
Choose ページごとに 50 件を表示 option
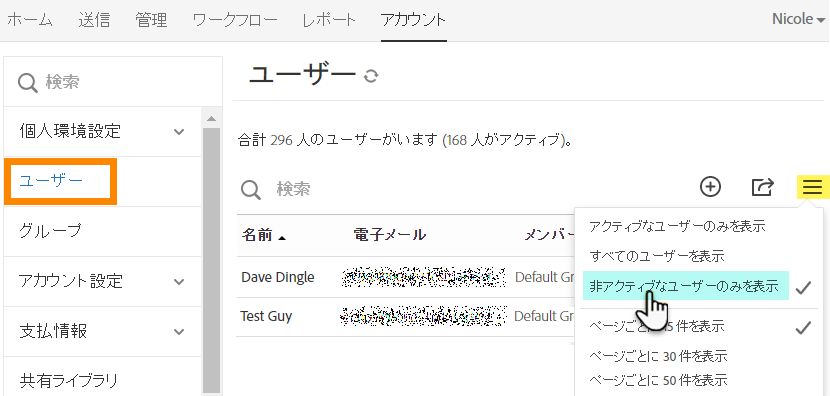(658, 380)
